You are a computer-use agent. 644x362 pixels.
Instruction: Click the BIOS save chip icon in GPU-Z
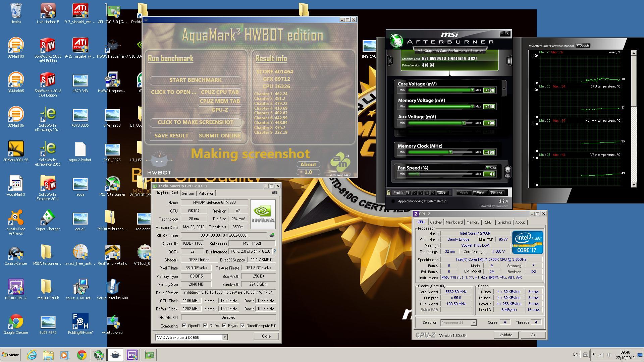[x=272, y=235]
